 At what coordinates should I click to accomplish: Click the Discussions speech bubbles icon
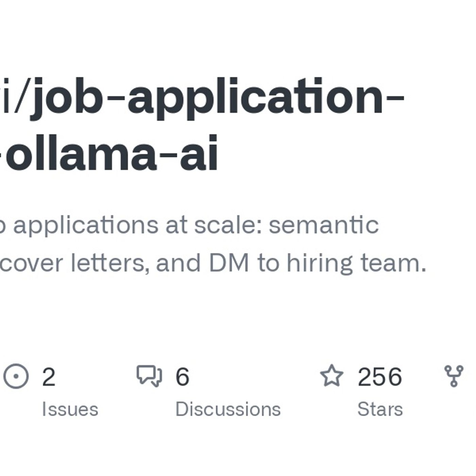(149, 376)
